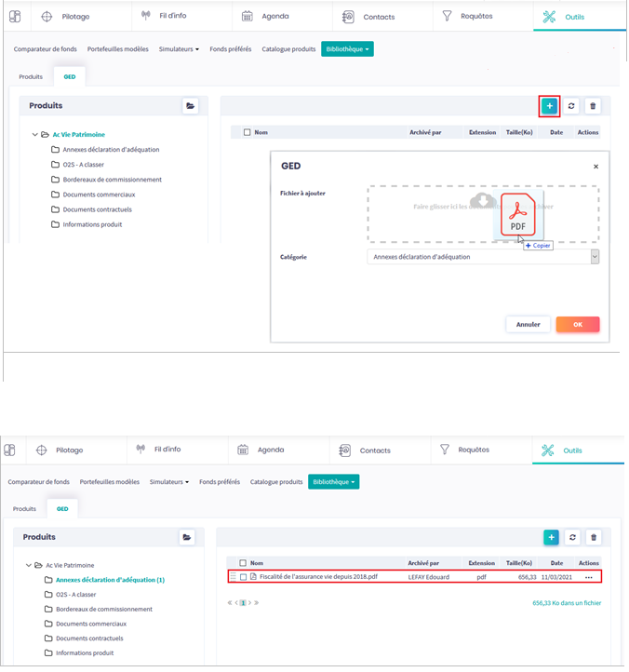
Task: Click refresh icon above the Fiscalité file list
Action: click(572, 537)
